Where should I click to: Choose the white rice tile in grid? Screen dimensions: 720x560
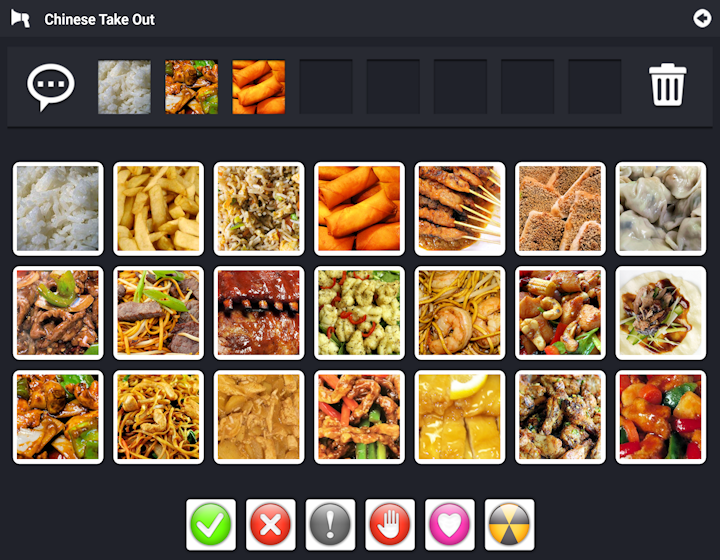coord(58,208)
